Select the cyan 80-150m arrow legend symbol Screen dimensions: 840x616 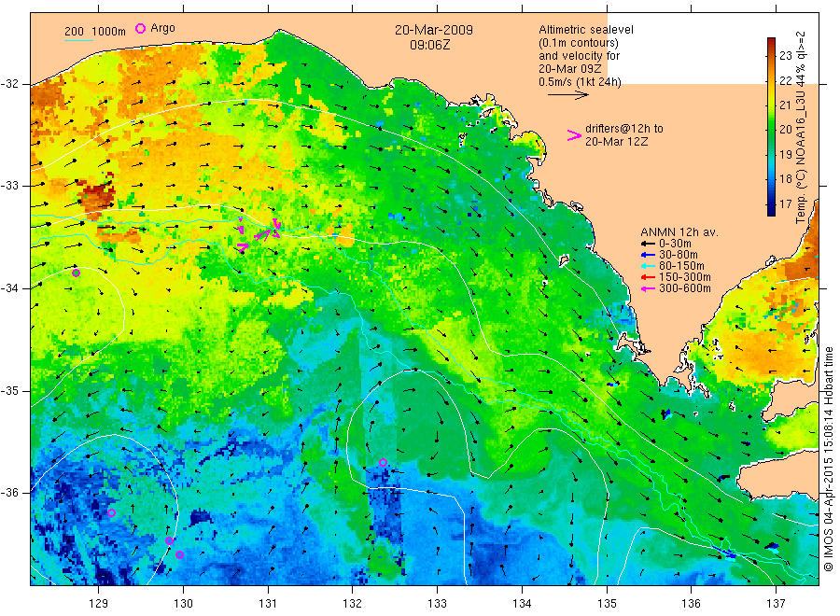click(x=649, y=266)
